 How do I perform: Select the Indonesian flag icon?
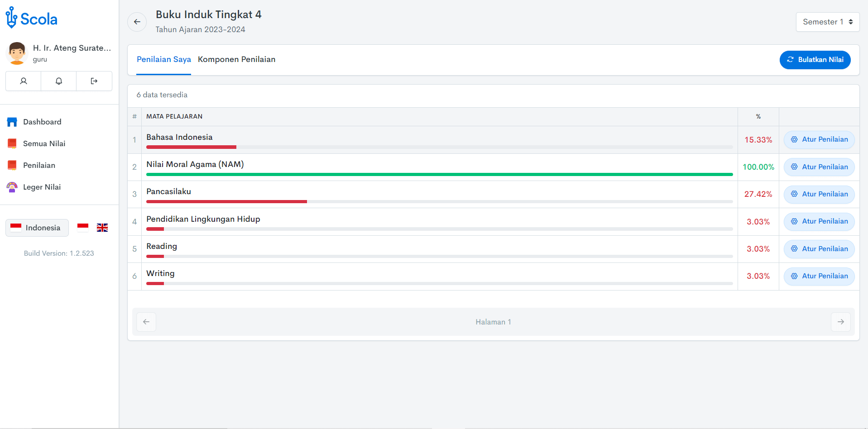[x=83, y=228]
